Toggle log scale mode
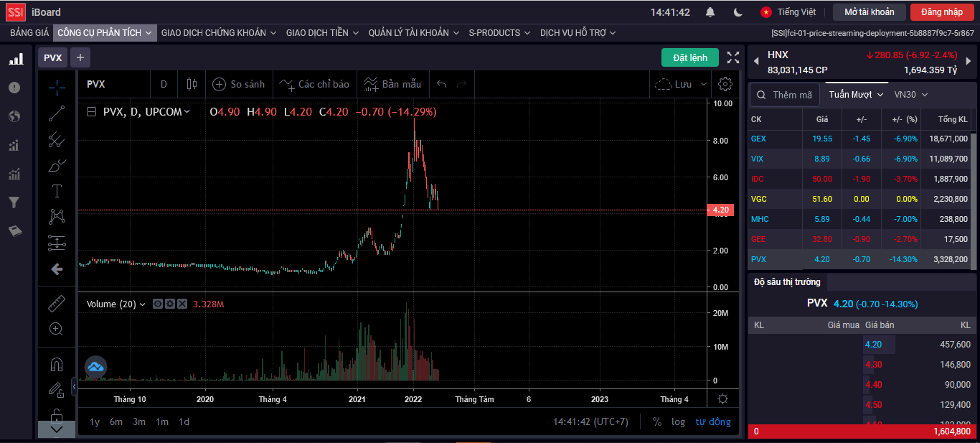Viewport: 980px width, 443px height. [678, 421]
